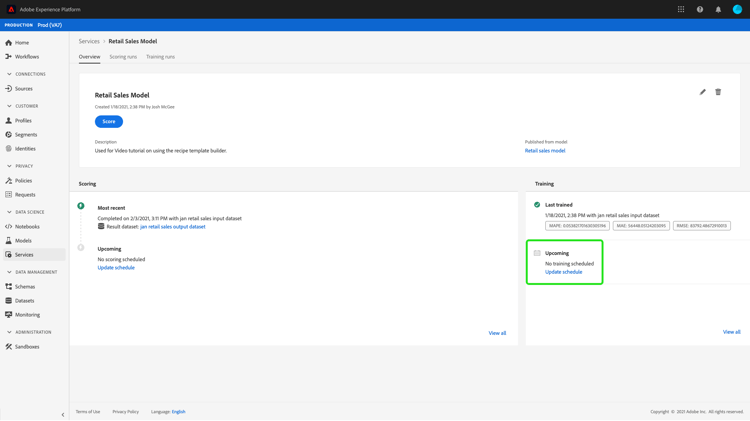Open the notifications bell icon
This screenshot has height=421, width=750.
718,9
